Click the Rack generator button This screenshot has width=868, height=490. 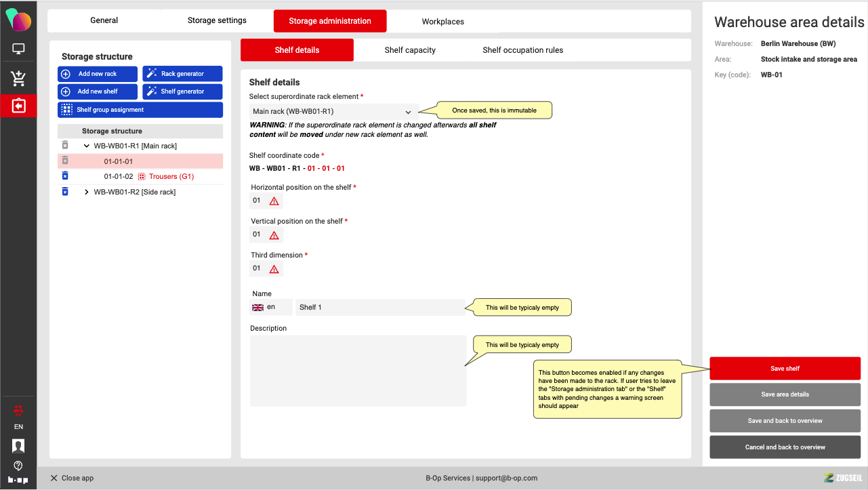coord(182,74)
